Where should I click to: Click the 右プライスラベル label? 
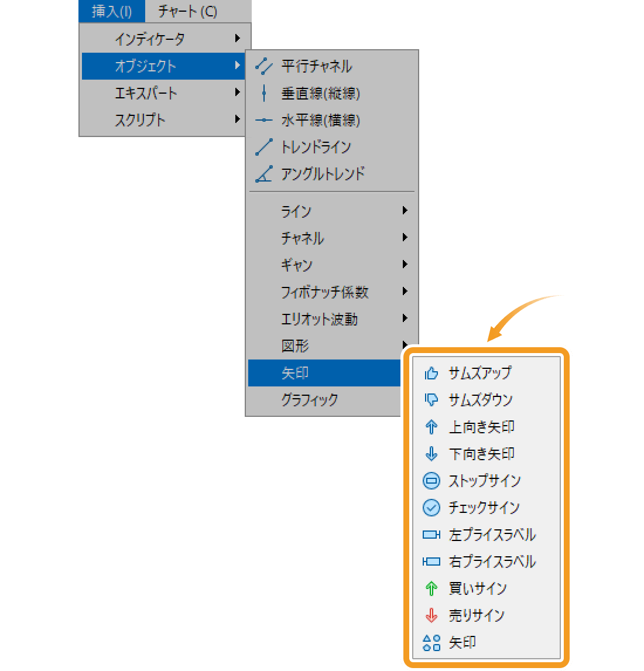point(492,562)
